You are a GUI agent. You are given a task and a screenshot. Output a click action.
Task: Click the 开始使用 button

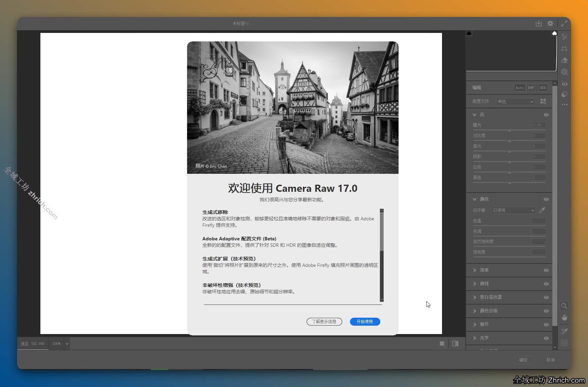(365, 321)
